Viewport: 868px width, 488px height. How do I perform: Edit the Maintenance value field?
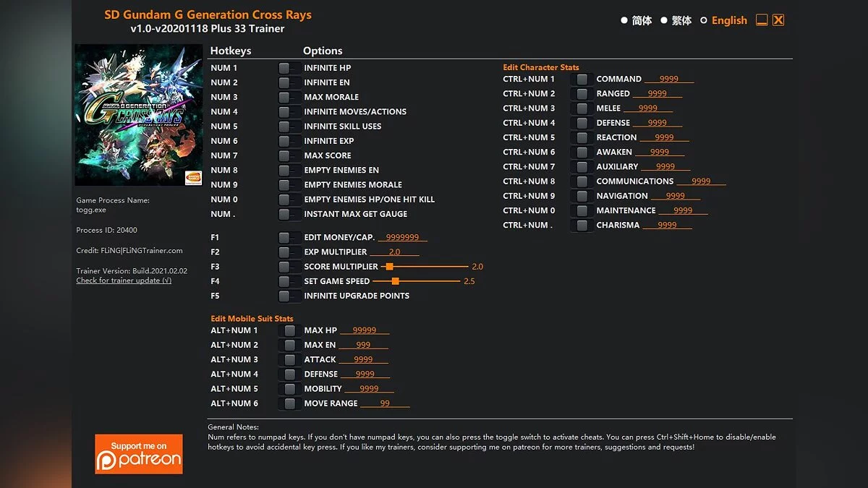683,210
